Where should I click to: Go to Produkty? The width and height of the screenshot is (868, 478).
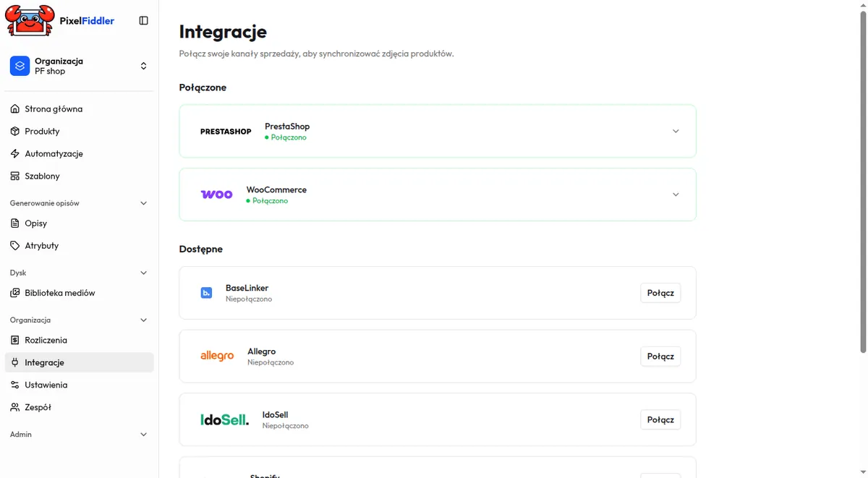[x=79, y=132]
